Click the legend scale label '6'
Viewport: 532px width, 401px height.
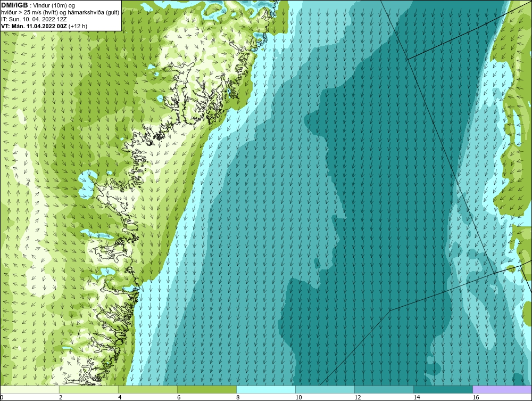pyautogui.click(x=179, y=397)
